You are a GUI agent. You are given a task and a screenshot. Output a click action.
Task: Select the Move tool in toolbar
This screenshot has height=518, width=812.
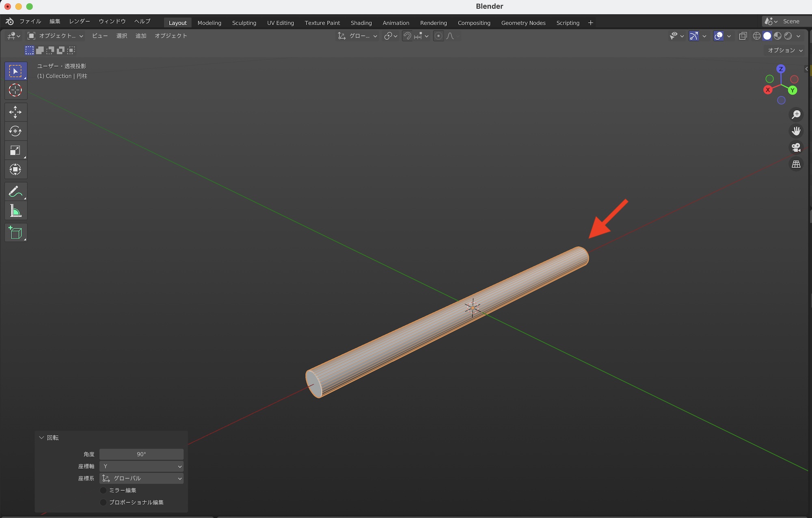15,112
